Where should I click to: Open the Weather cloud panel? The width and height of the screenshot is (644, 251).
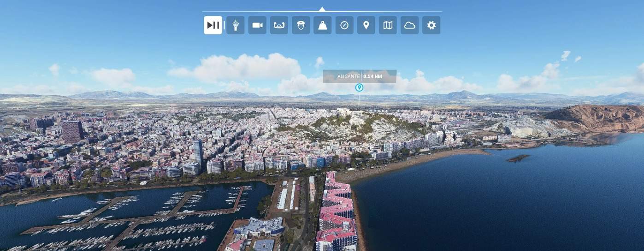coord(409,25)
